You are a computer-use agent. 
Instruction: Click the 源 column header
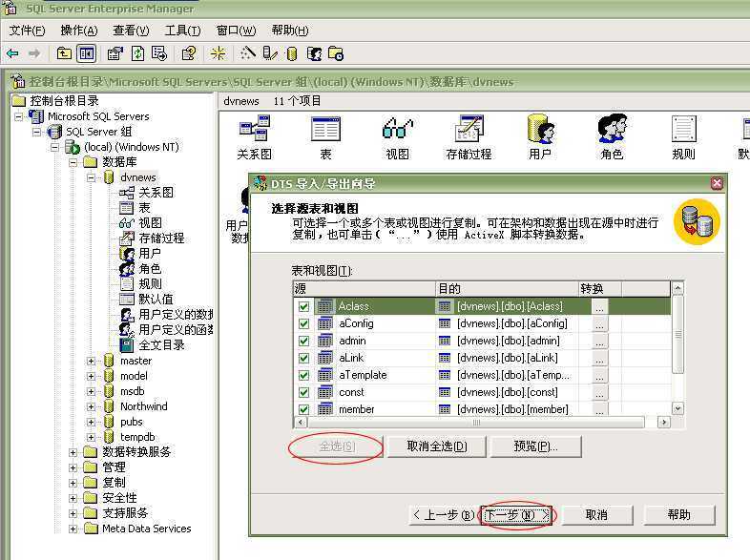coord(364,289)
